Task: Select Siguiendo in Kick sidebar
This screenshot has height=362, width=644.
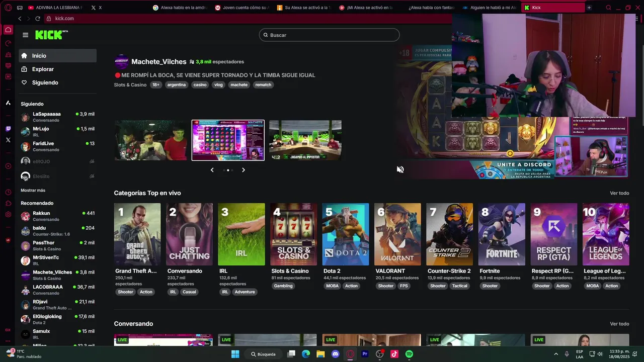Action: 57,82
